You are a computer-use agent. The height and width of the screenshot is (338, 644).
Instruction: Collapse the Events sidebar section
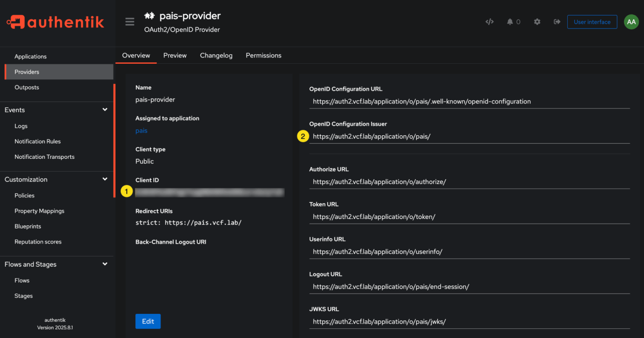[105, 110]
